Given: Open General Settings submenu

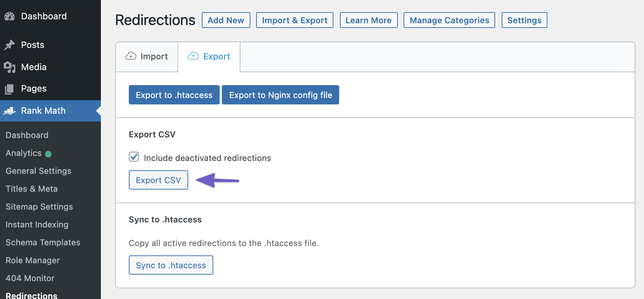Looking at the screenshot, I should click(x=39, y=171).
